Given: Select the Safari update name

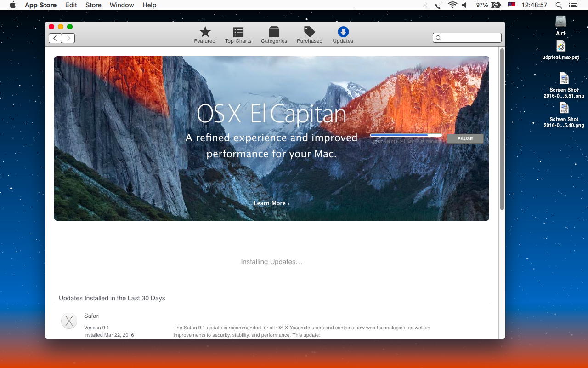Looking at the screenshot, I should pos(92,316).
